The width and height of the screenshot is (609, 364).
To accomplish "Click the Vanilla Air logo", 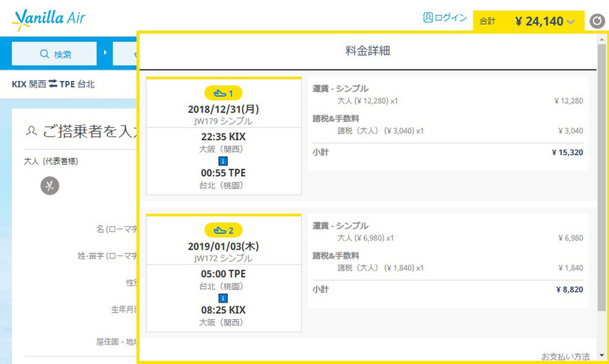I will 49,19.
